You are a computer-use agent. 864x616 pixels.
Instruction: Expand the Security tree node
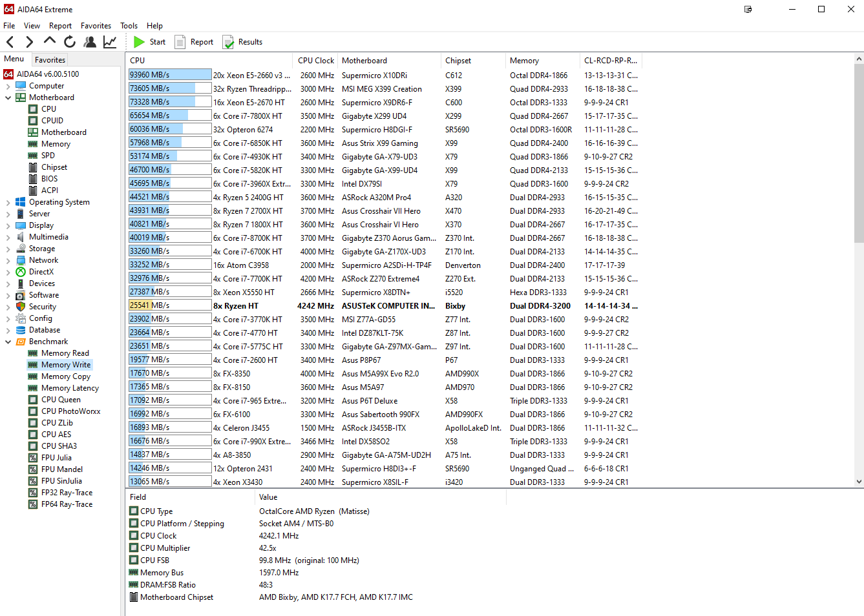pos(8,307)
